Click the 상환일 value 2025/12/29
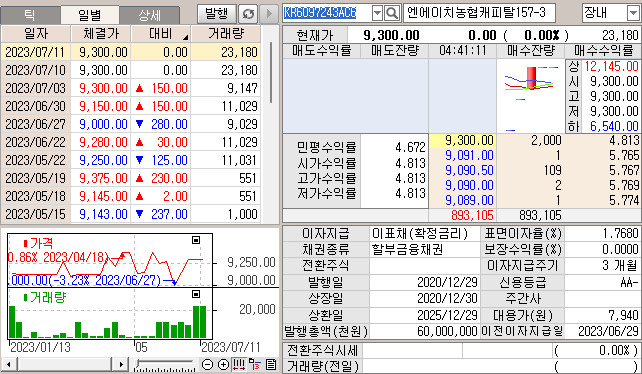This screenshot has height=374, width=642. click(447, 315)
